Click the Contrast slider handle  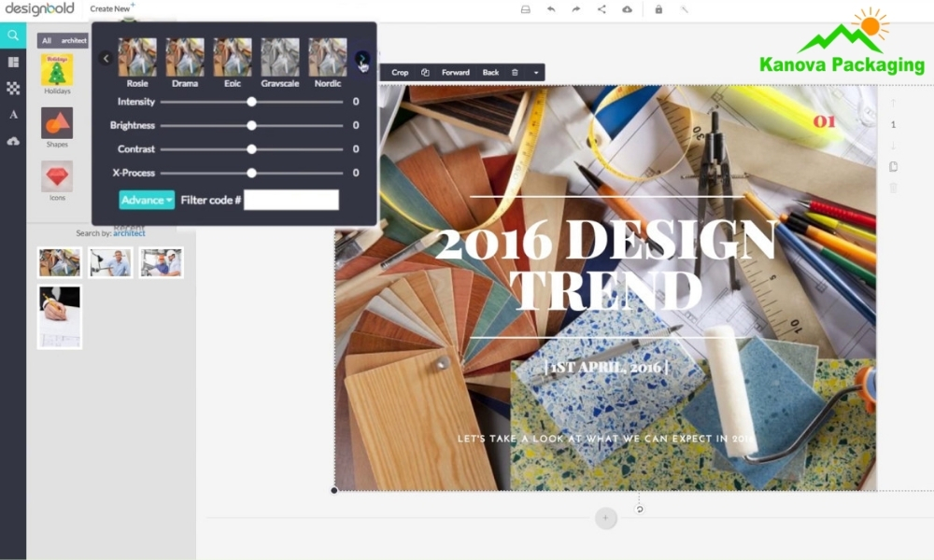point(251,149)
